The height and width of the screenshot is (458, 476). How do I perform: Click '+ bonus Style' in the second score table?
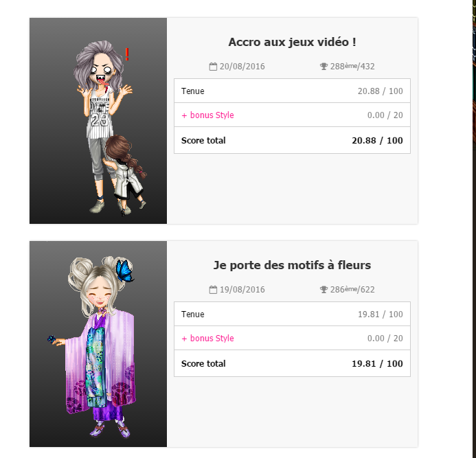207,339
